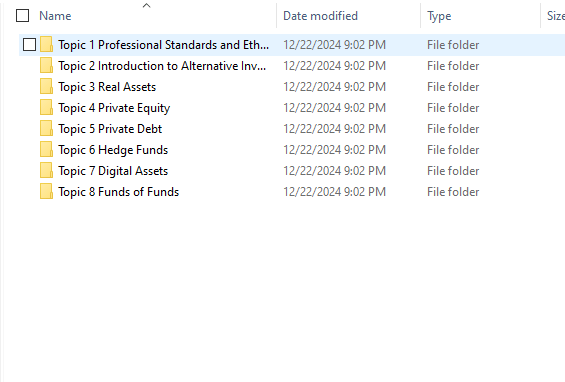This screenshot has height=382, width=565.
Task: Click the folder icon for Topic 4 Private Equity
Action: (46, 107)
